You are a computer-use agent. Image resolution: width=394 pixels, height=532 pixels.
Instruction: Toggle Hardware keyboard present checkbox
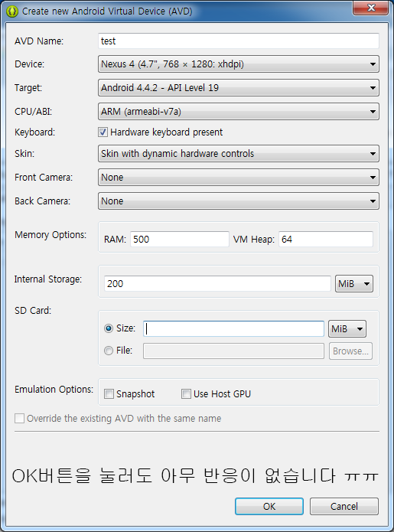103,132
